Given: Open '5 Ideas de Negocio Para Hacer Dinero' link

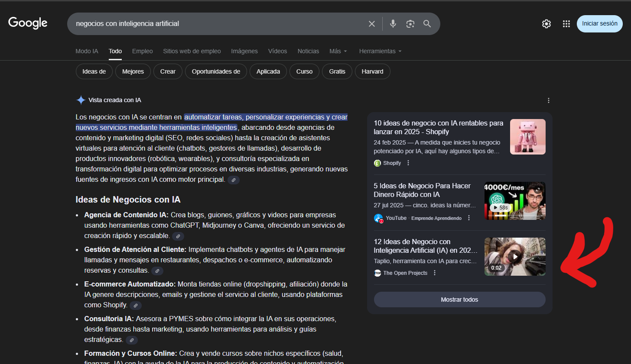Looking at the screenshot, I should coord(422,190).
